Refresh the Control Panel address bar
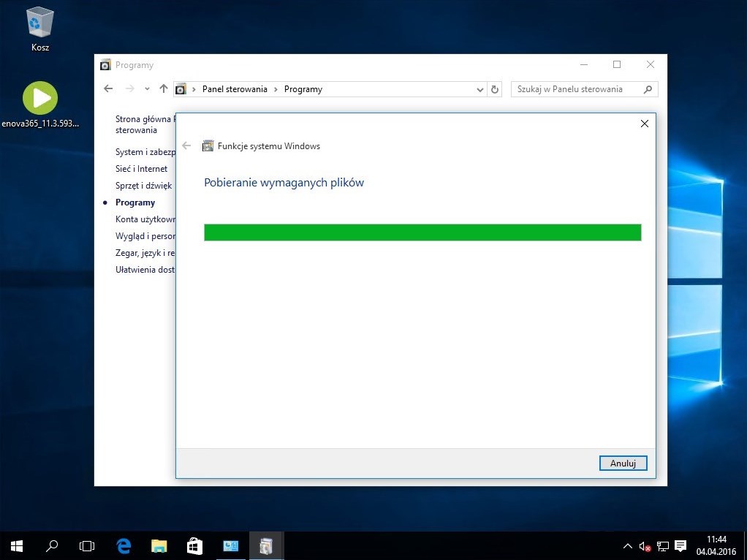The width and height of the screenshot is (747, 560). click(x=495, y=90)
